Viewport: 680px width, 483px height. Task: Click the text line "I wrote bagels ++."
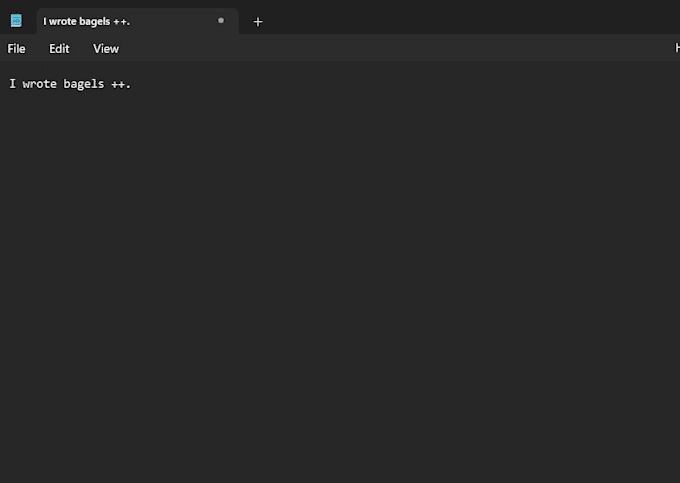click(x=70, y=84)
